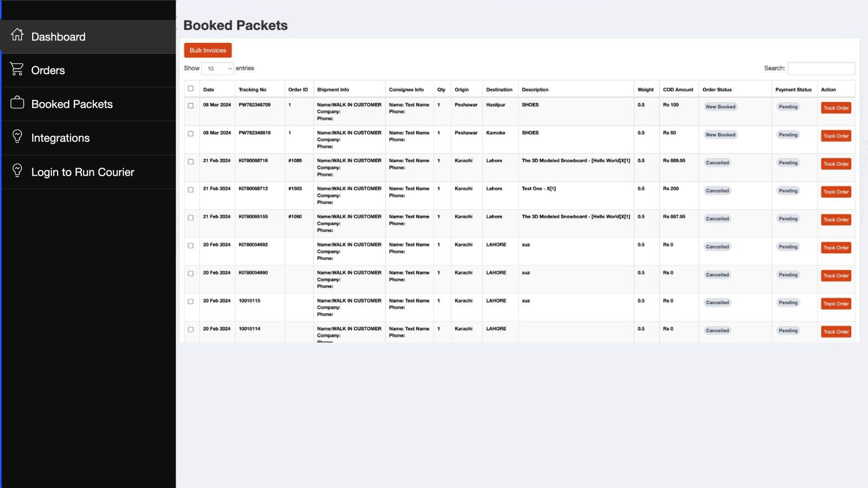868x488 pixels.
Task: Click the Login to Run Courier lightbulb icon
Action: point(17,171)
